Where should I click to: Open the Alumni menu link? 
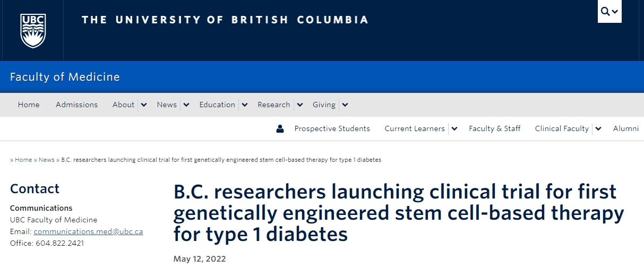tap(625, 128)
